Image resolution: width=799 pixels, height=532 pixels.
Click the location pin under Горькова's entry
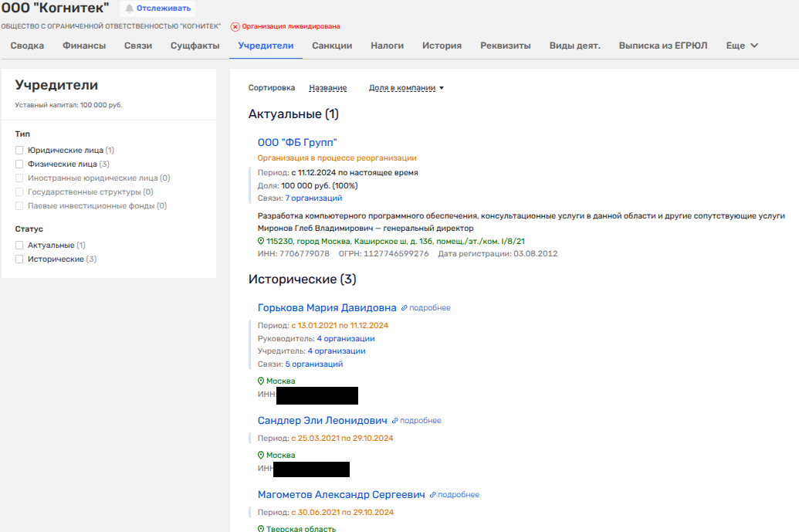(261, 381)
